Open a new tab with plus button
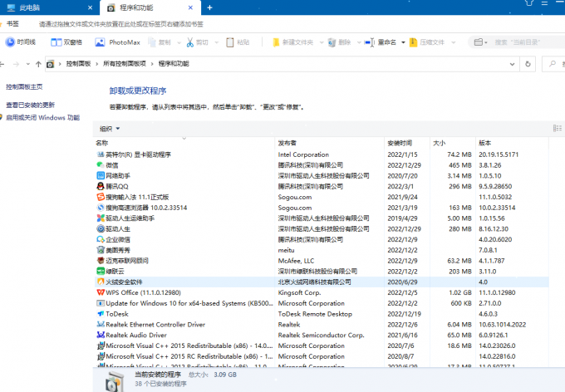Screen dimensions: 565x392 tap(209, 7)
